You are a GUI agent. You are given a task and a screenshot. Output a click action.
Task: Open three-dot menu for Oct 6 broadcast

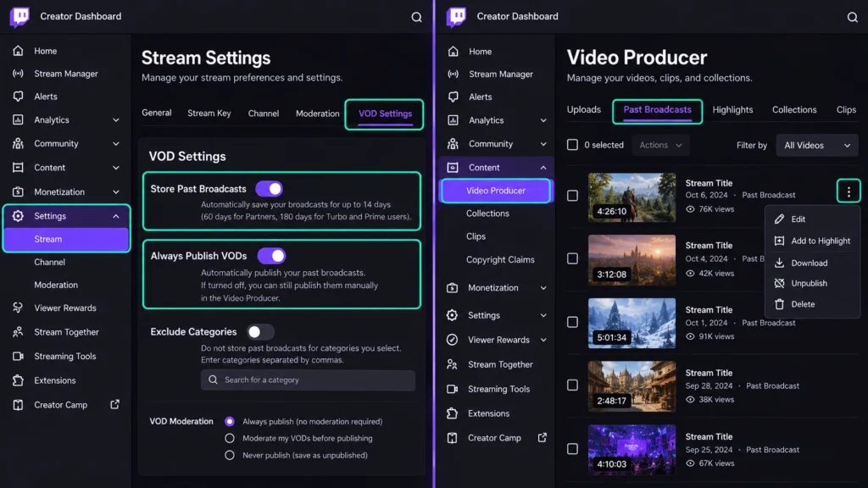848,191
